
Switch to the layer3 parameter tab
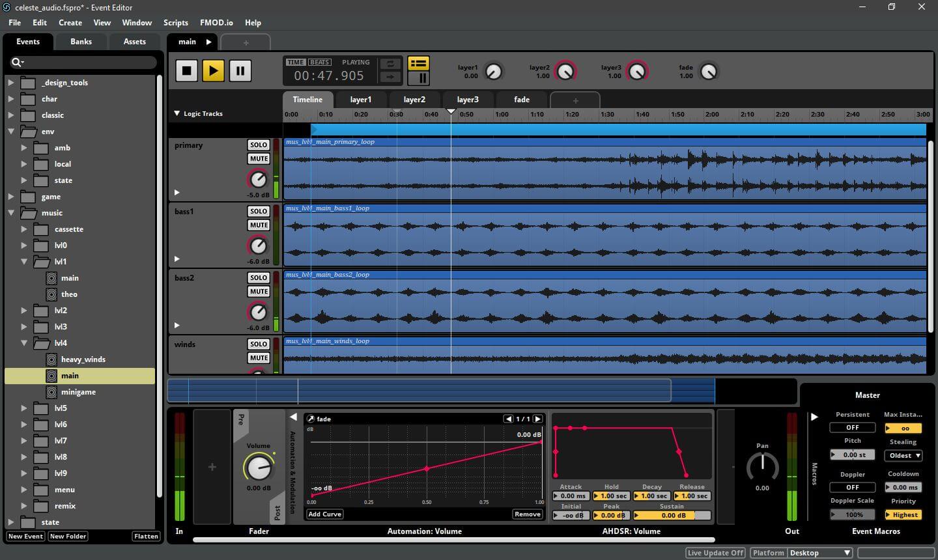pos(468,100)
